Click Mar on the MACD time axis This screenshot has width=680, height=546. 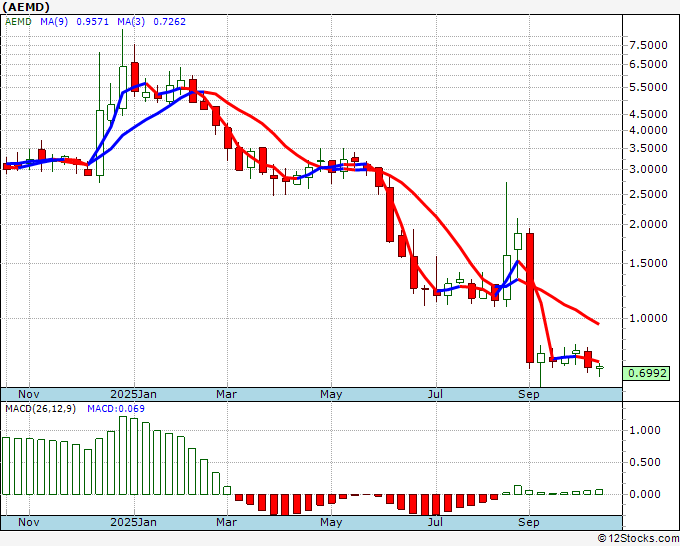coord(226,522)
